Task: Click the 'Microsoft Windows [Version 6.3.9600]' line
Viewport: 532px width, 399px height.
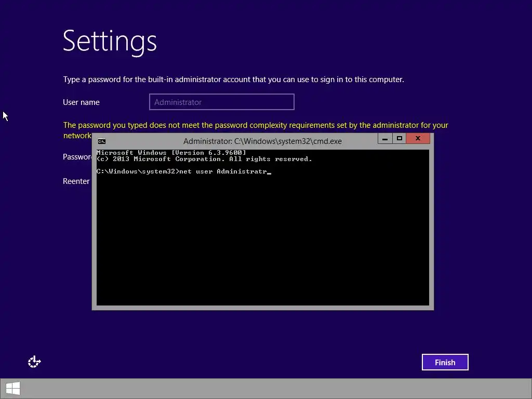Action: pos(171,153)
